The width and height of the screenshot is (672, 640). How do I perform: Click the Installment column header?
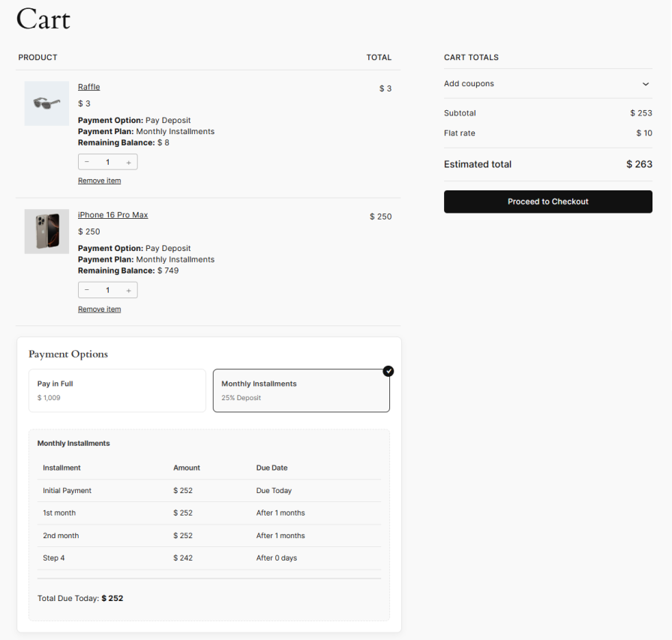point(61,468)
